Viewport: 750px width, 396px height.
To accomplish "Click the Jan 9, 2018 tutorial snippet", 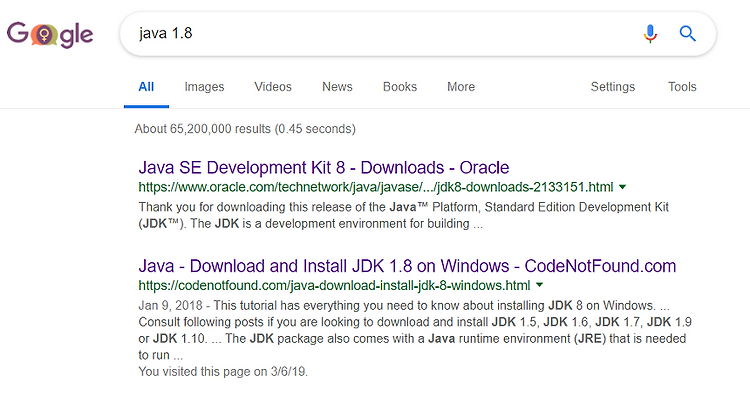I will tap(415, 330).
